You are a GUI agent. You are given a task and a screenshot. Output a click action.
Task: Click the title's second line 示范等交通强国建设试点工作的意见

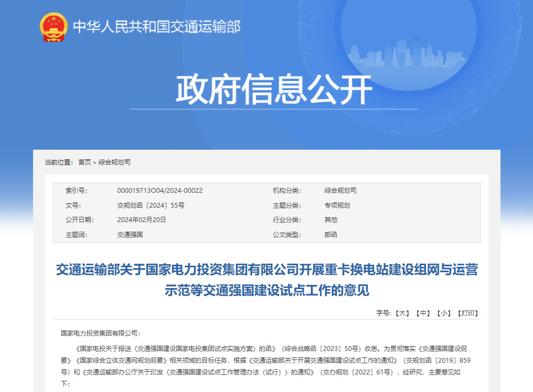pyautogui.click(x=267, y=290)
